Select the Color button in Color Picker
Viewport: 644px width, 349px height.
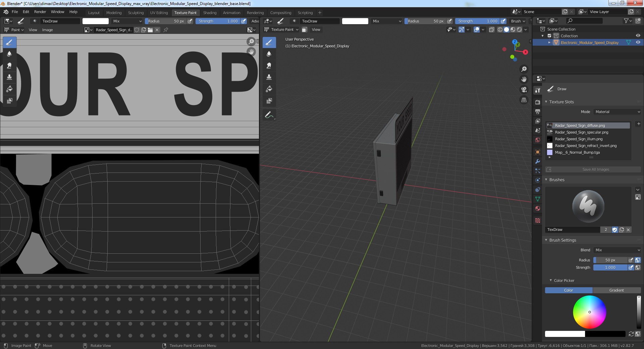(569, 290)
